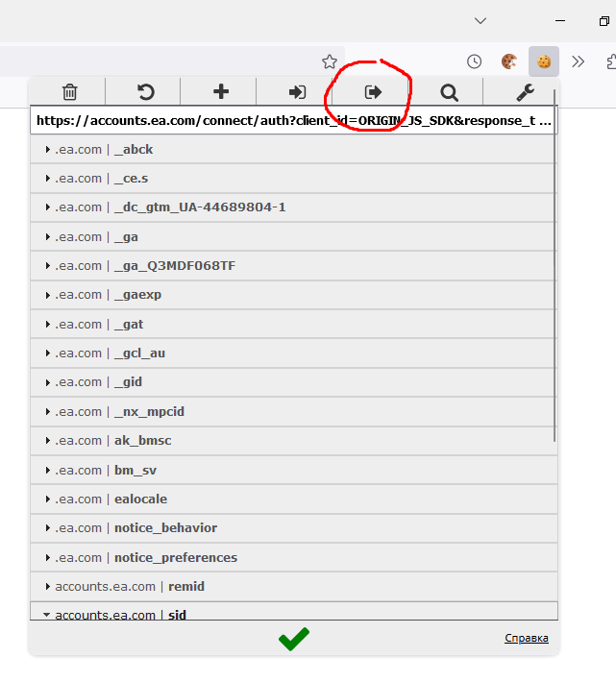Expand the _ga_Q3MDF068TF cookie
616x682 pixels.
[294, 266]
